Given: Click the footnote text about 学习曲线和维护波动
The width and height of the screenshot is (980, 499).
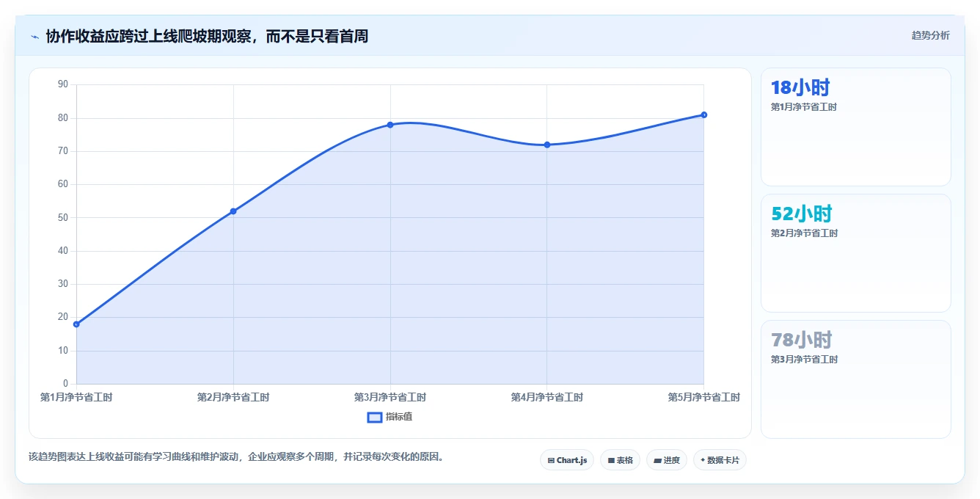Looking at the screenshot, I should click(236, 456).
